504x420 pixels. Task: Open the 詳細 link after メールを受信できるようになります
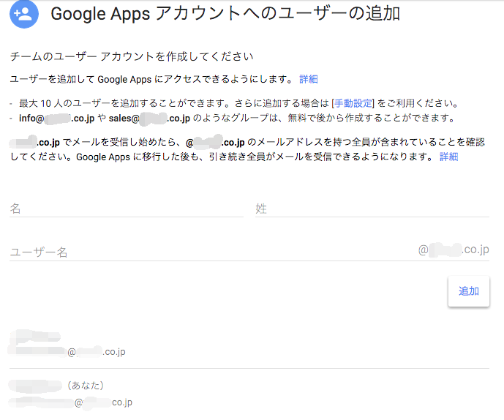[x=448, y=157]
